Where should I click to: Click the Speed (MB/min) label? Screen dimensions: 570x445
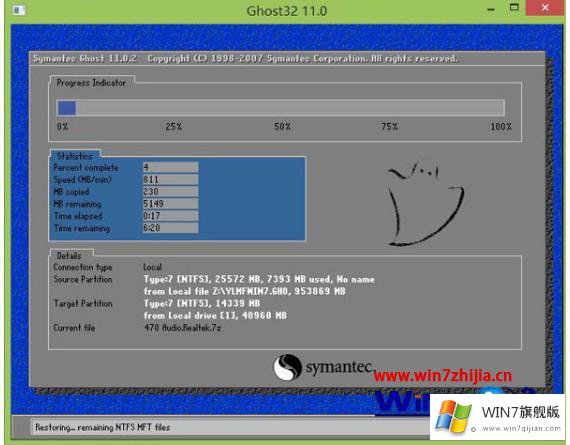click(x=83, y=180)
